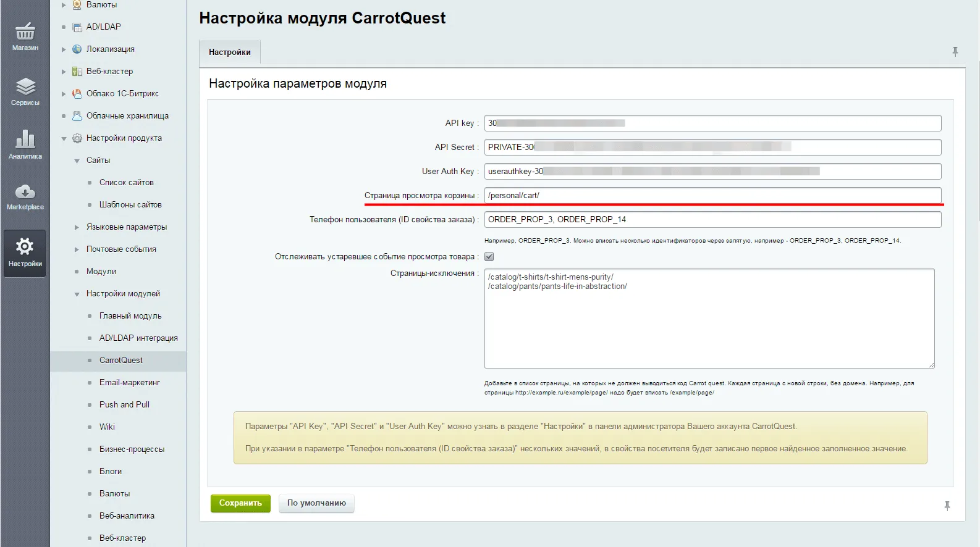The height and width of the screenshot is (547, 980).
Task: Click the Валюты coins icon at top of tree
Action: pyautogui.click(x=77, y=5)
